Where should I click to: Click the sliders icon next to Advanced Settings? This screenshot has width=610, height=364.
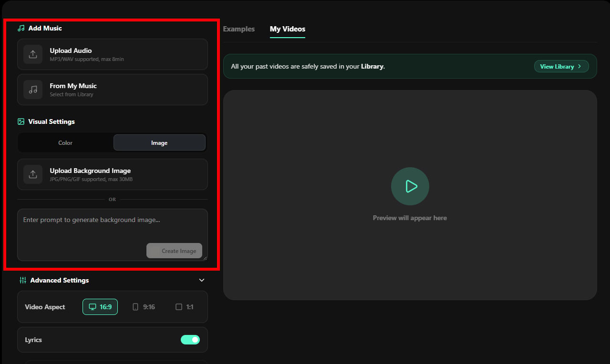click(x=23, y=280)
